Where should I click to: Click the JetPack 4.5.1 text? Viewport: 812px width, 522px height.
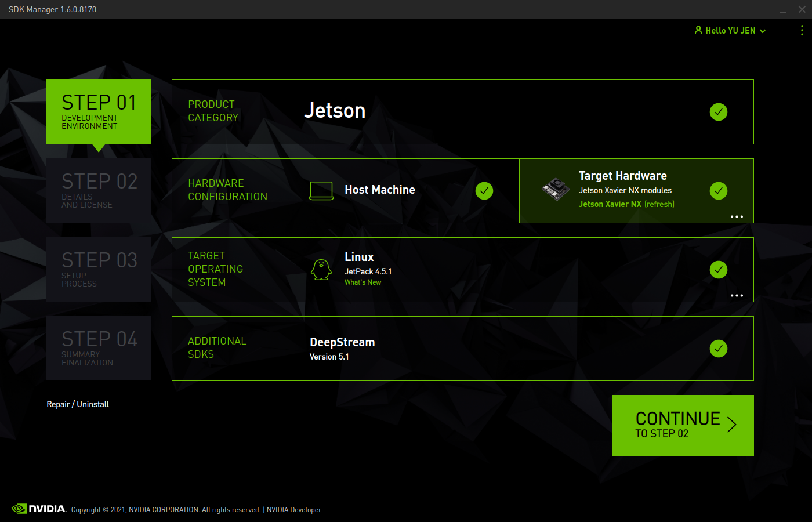[x=368, y=271]
